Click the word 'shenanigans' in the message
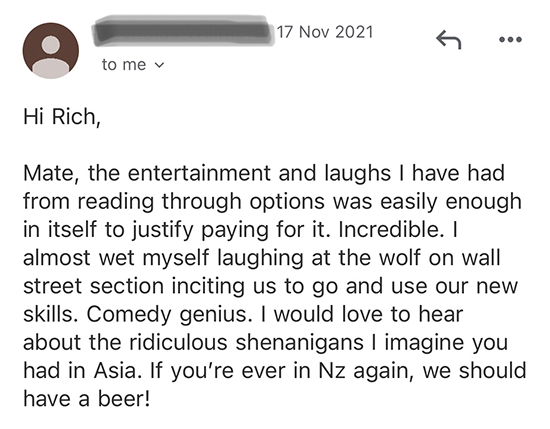The width and height of the screenshot is (550, 429). pos(299,342)
